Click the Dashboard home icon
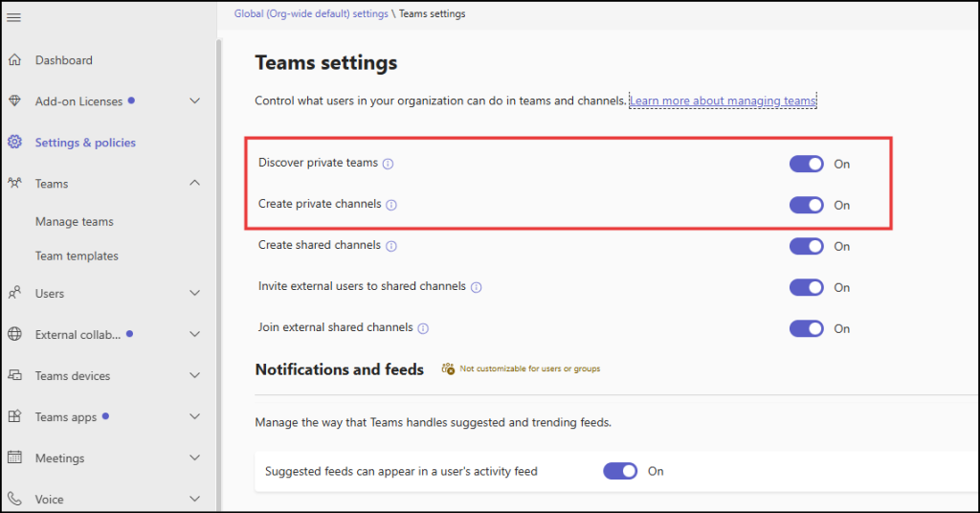 click(15, 60)
